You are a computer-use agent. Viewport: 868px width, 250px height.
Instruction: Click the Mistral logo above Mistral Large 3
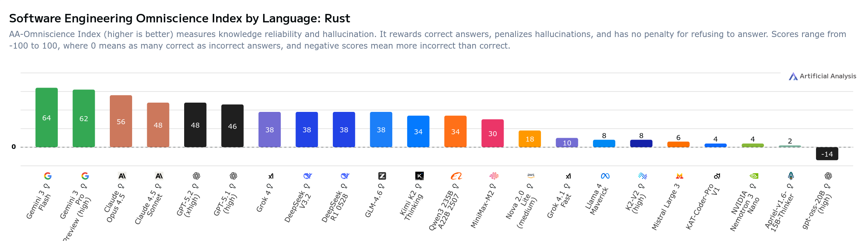click(x=679, y=176)
